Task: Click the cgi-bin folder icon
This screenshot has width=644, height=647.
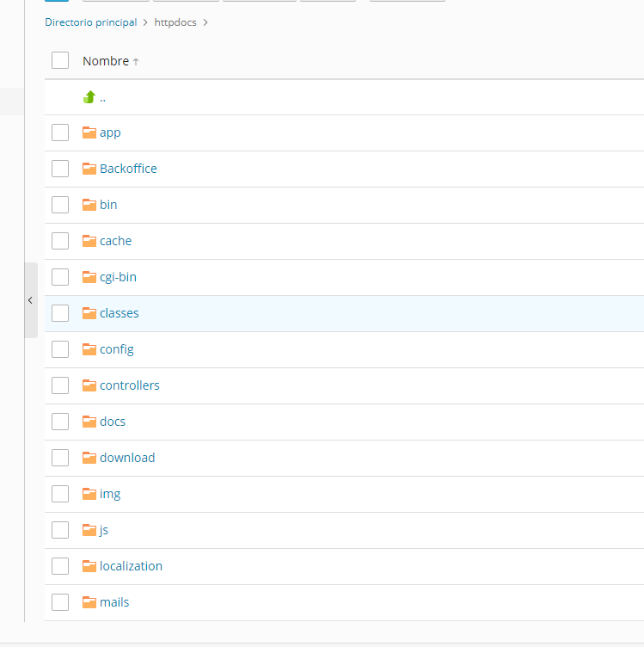Action: click(89, 277)
